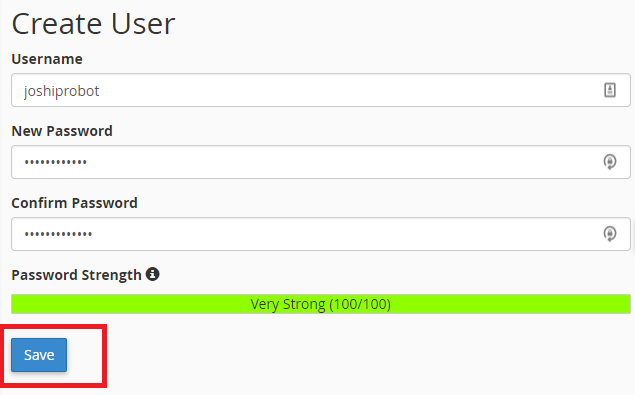Click the Username label
This screenshot has height=395, width=635.
47,59
